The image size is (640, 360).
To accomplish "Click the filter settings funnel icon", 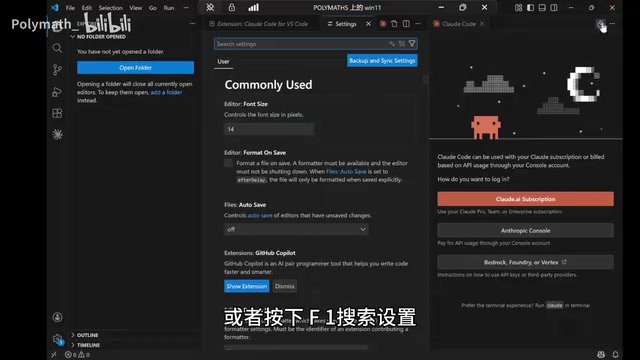I will (412, 44).
